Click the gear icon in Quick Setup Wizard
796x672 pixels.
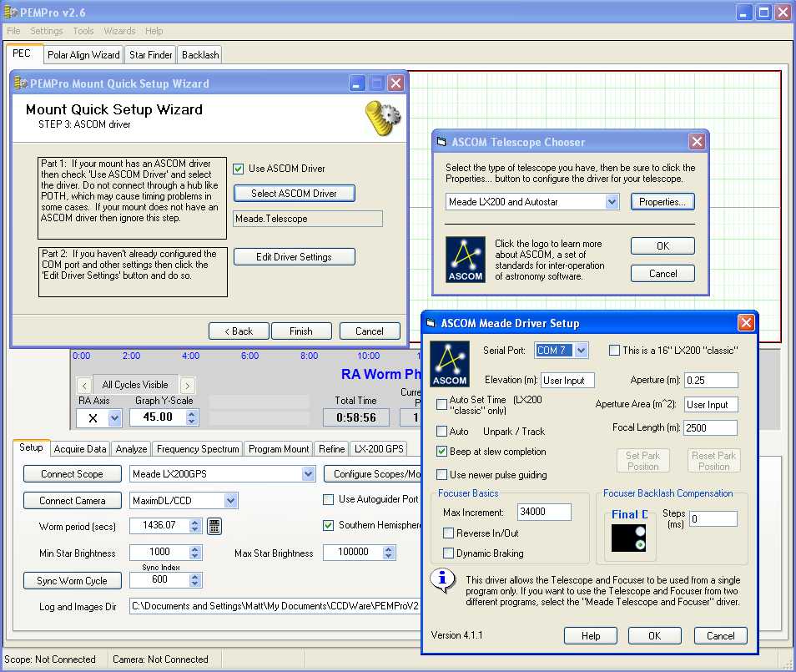pos(383,118)
